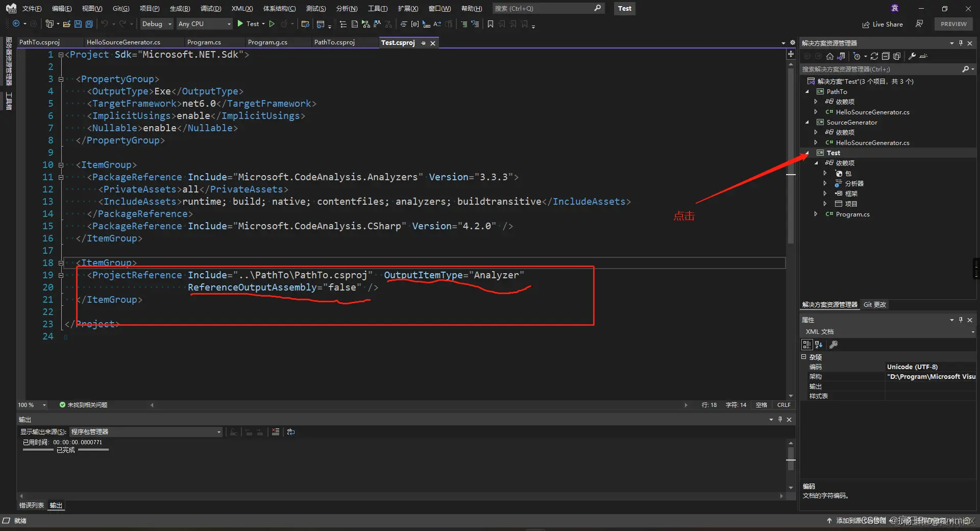980x531 pixels.
Task: Open the Git(G) menu
Action: 121,8
